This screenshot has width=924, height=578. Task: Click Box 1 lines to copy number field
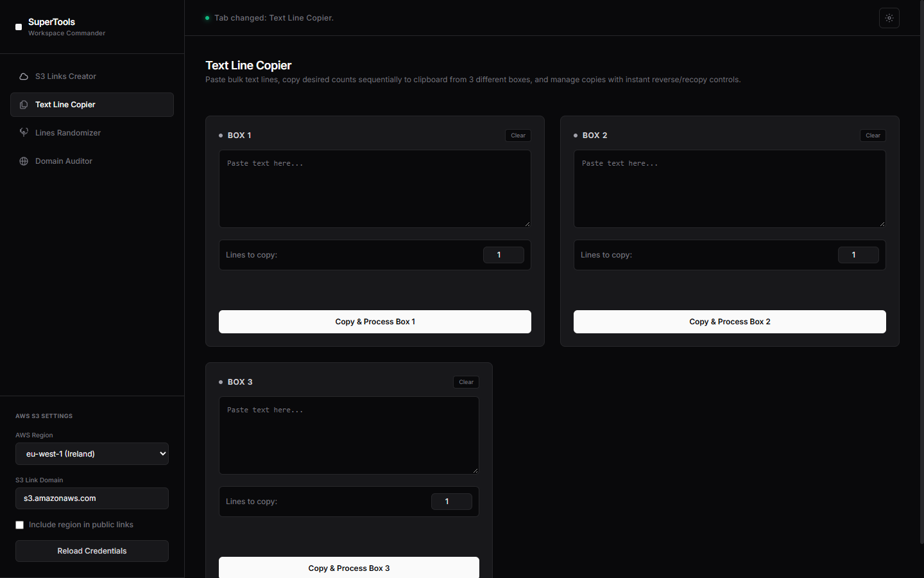click(x=504, y=255)
